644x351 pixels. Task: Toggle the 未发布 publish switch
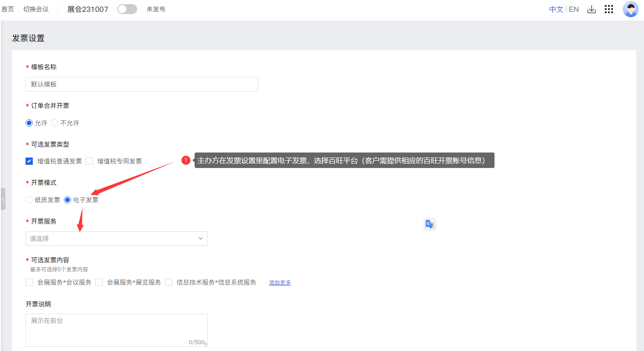(x=127, y=9)
